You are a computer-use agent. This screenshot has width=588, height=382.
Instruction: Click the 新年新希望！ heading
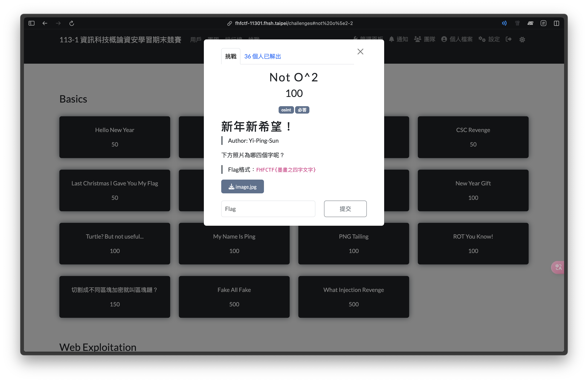click(x=257, y=127)
